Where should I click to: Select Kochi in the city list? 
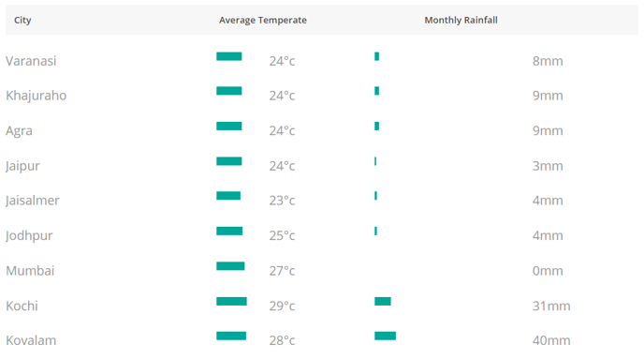(x=22, y=306)
